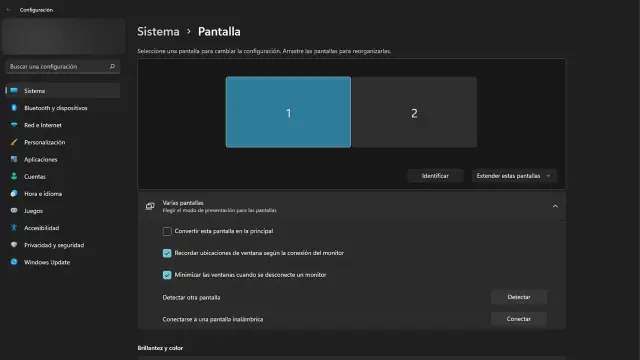Viewport: 640px width, 360px height.
Task: Open the Extender estas pantallas dropdown
Action: [514, 176]
